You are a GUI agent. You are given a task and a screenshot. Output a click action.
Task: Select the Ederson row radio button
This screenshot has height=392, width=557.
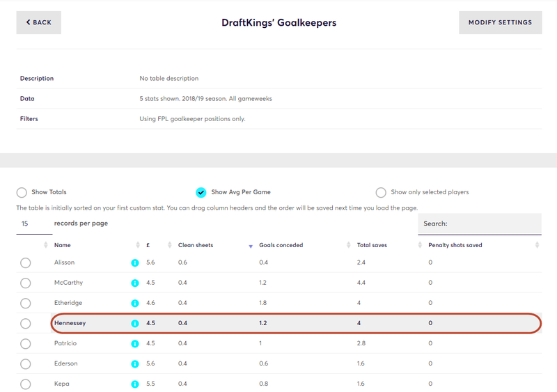(25, 364)
